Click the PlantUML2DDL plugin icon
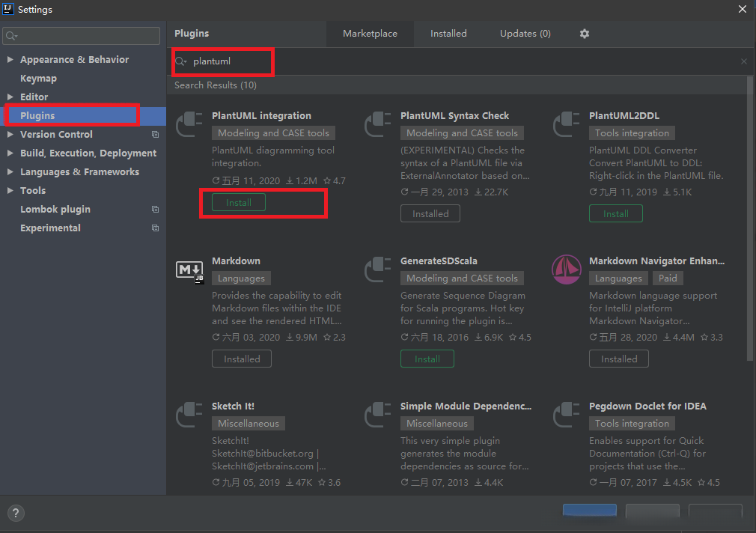The image size is (756, 533). click(x=566, y=124)
